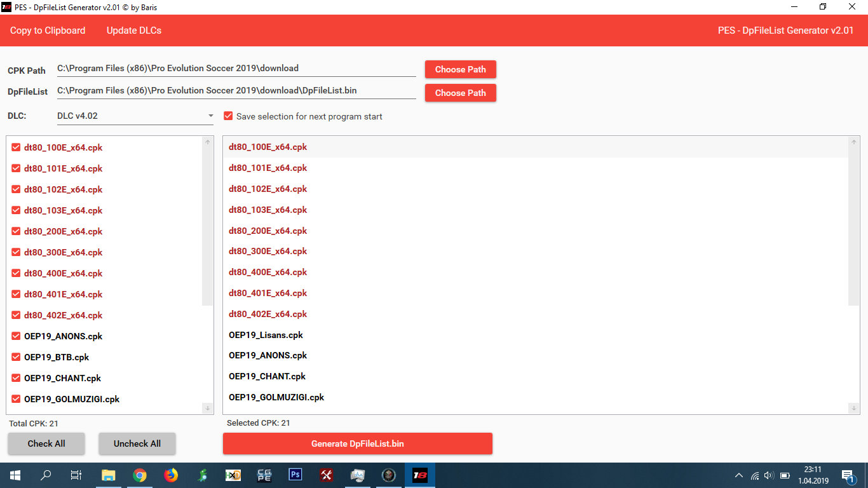Open the volume tray icon
The image size is (868, 488).
[x=769, y=475]
